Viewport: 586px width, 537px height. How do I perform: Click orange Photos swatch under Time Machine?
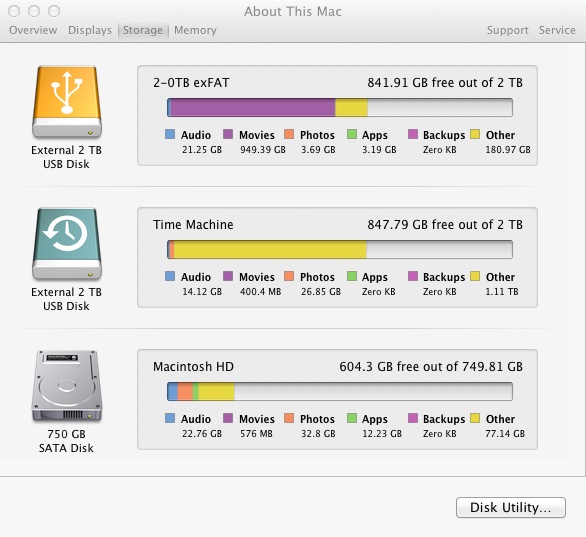pyautogui.click(x=289, y=276)
